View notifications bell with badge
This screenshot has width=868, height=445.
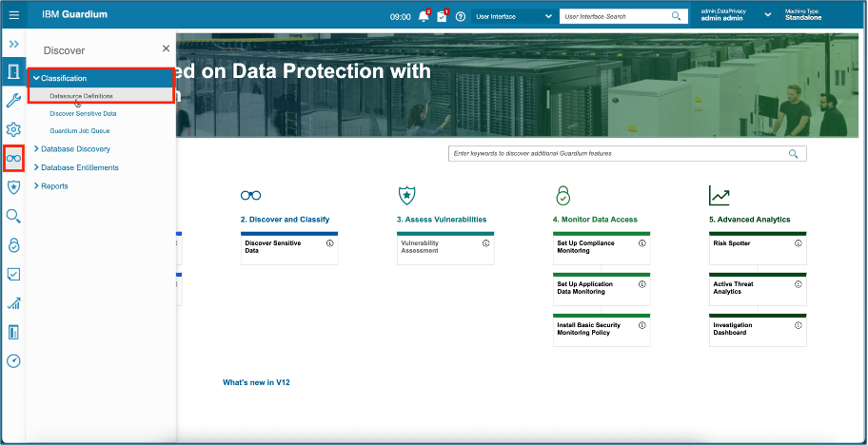pos(424,16)
